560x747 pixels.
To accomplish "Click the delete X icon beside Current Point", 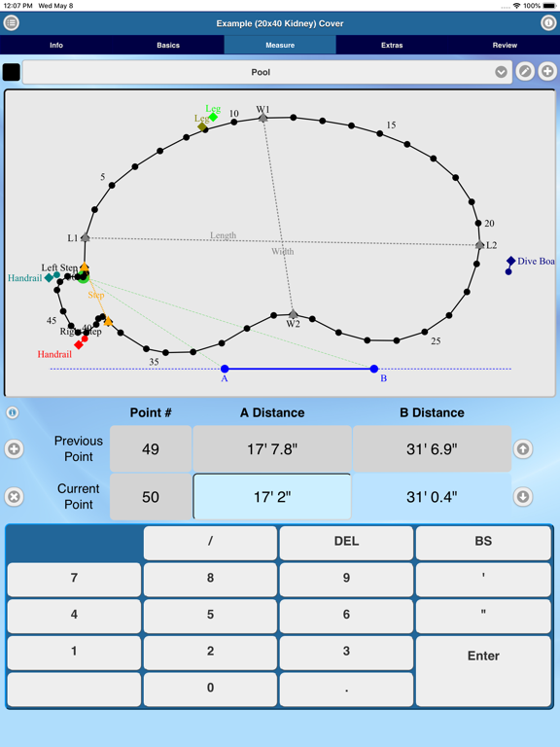I will point(14,497).
